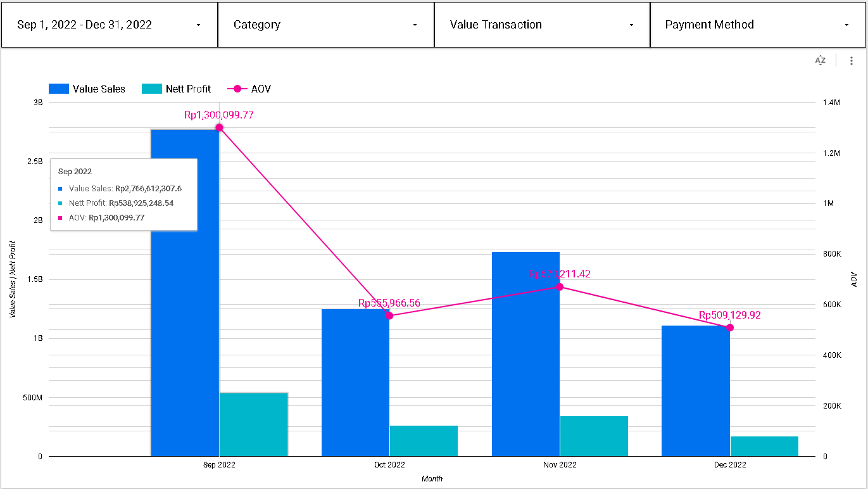Click the Nov 2022 Nett Profit bar
The height and width of the screenshot is (489, 868).
pyautogui.click(x=594, y=436)
